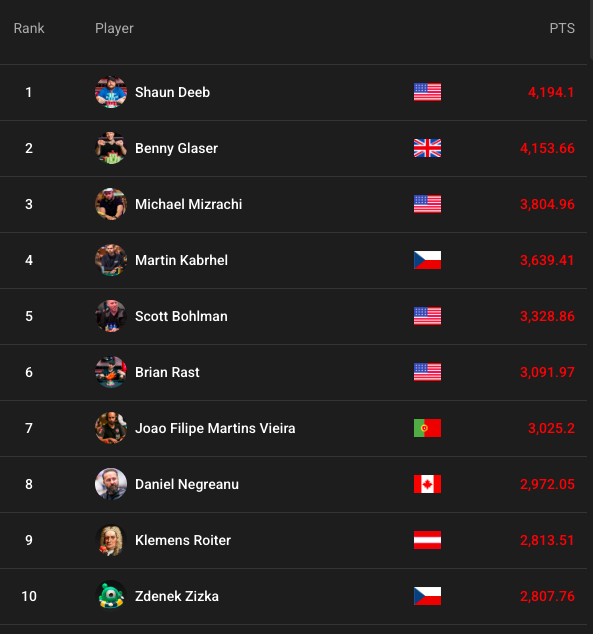Viewport: 593px width, 634px height.
Task: Click the Czech flag beside Martin Kabrhel
Action: coord(427,260)
